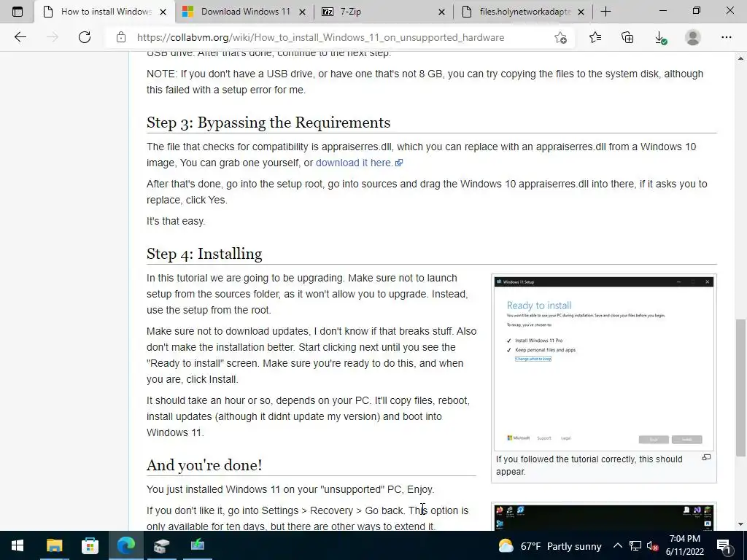The height and width of the screenshot is (560, 747).
Task: Open Settings and more menu
Action: coord(726,37)
